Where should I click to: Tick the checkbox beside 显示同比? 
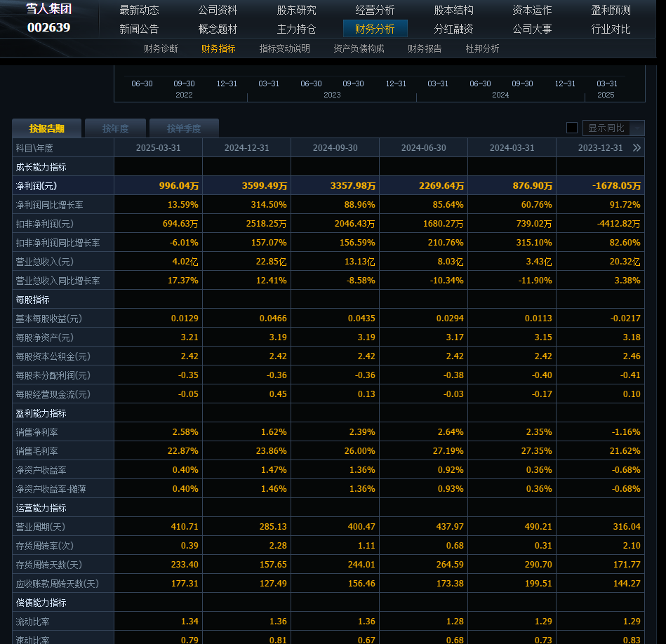click(x=572, y=128)
